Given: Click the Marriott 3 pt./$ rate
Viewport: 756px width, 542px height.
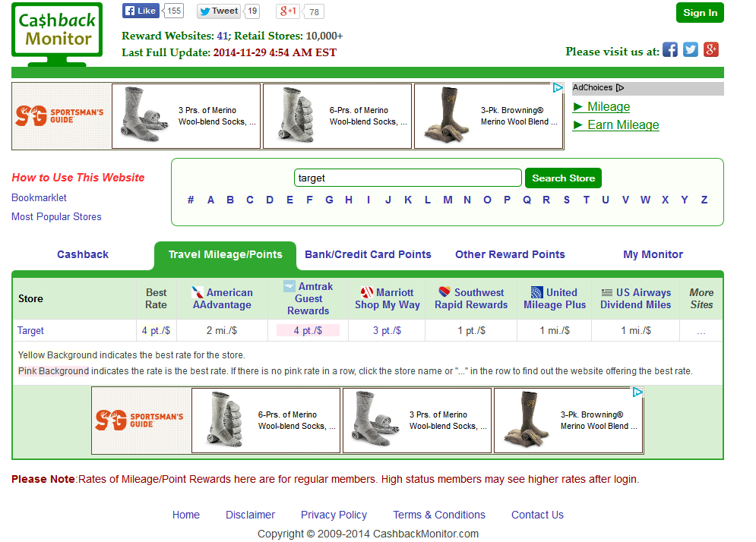Looking at the screenshot, I should point(387,330).
